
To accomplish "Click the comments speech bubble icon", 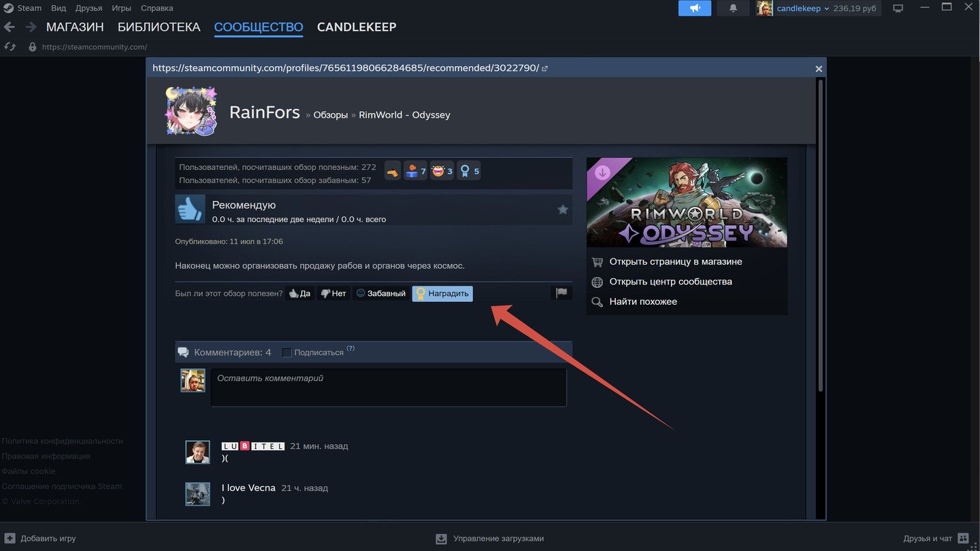I will click(x=183, y=352).
